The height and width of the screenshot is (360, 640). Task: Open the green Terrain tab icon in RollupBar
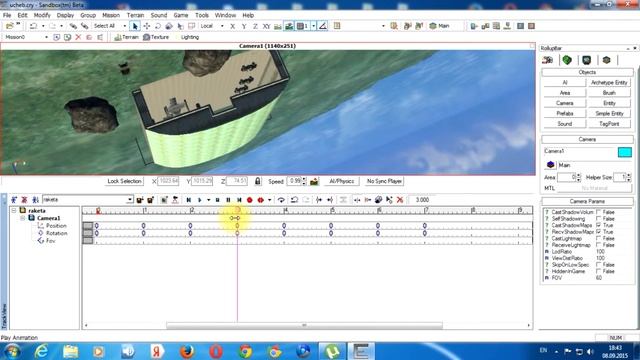[567, 60]
